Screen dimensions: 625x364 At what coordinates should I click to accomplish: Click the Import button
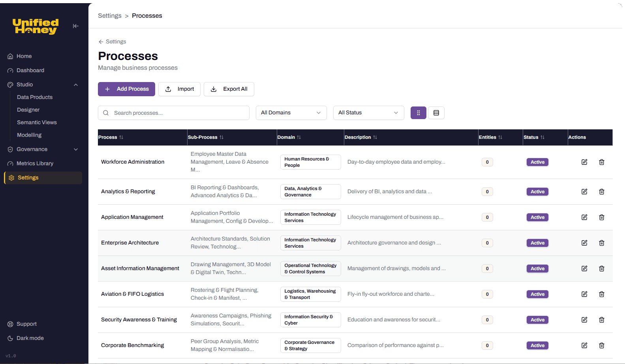pos(179,89)
